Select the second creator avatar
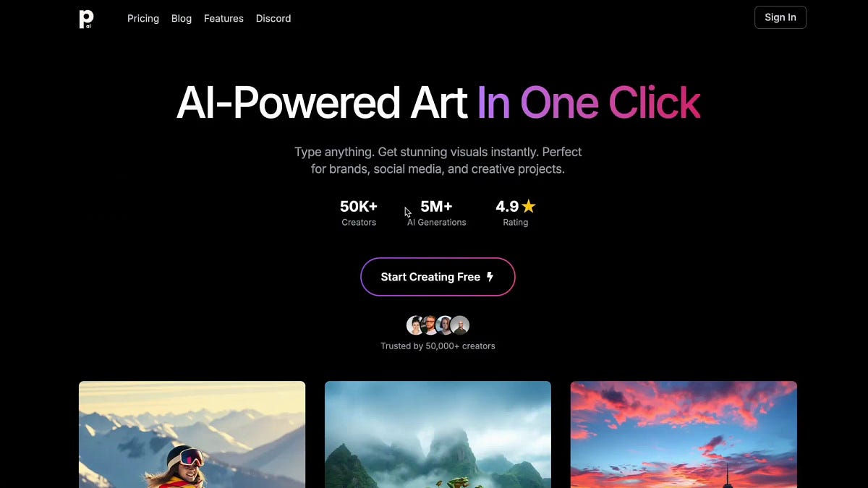The height and width of the screenshot is (488, 868). coord(430,325)
